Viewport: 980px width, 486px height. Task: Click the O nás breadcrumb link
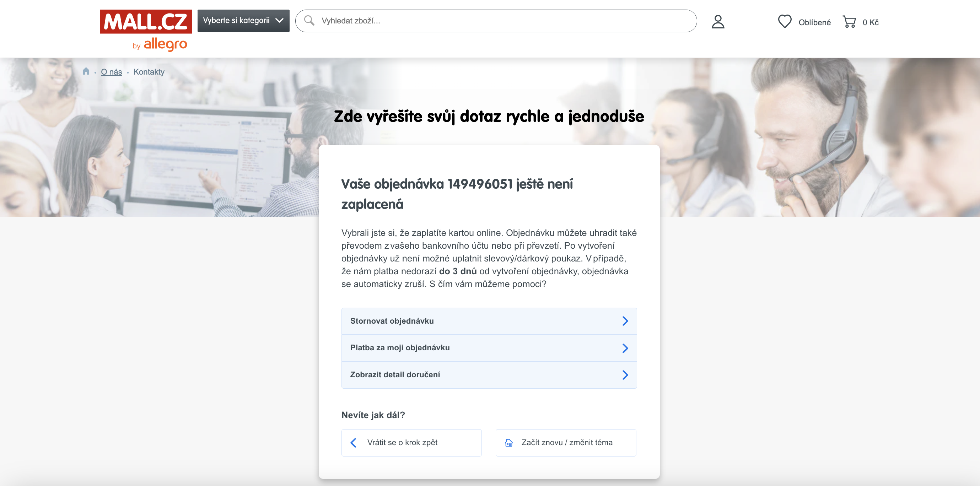111,72
